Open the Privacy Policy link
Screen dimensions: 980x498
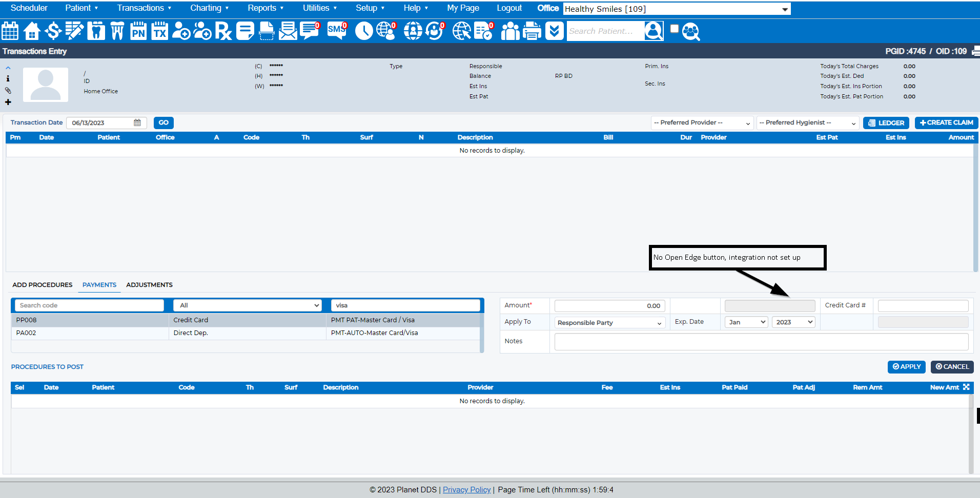pyautogui.click(x=466, y=490)
